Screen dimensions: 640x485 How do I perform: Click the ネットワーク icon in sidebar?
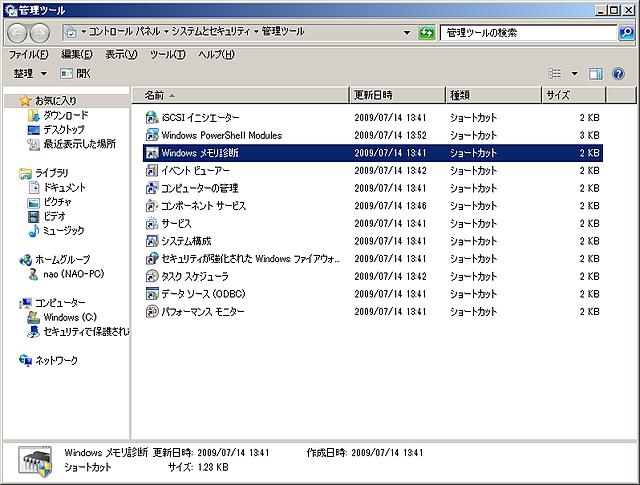25,360
